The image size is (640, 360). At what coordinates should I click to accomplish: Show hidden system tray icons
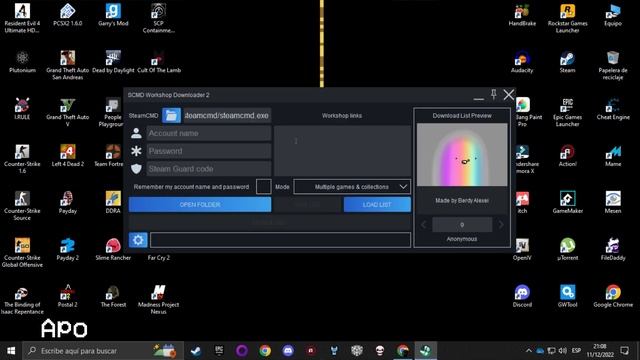[529, 351]
